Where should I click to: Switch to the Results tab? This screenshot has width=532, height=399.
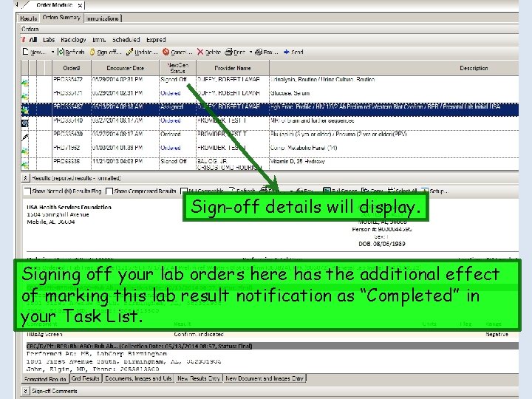(29, 18)
